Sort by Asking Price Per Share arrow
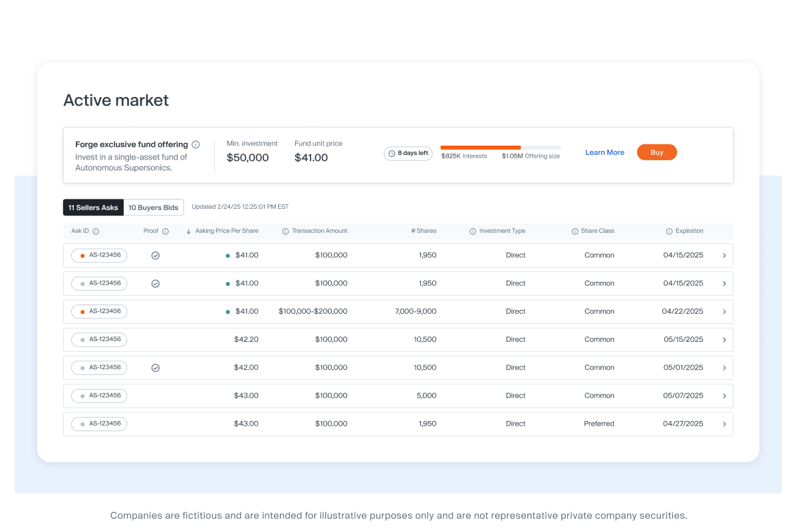The width and height of the screenshot is (798, 532). [188, 231]
